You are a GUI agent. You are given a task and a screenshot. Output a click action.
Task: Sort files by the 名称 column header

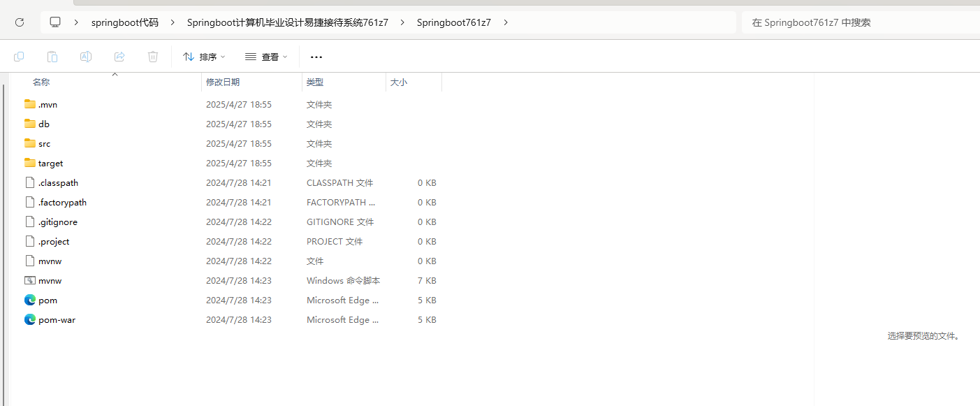(41, 82)
